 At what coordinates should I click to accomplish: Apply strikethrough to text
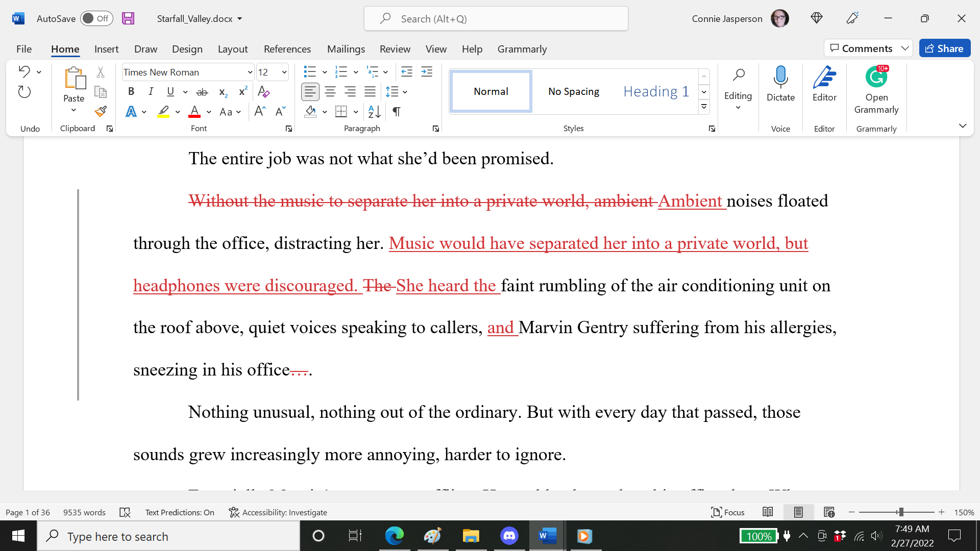202,92
